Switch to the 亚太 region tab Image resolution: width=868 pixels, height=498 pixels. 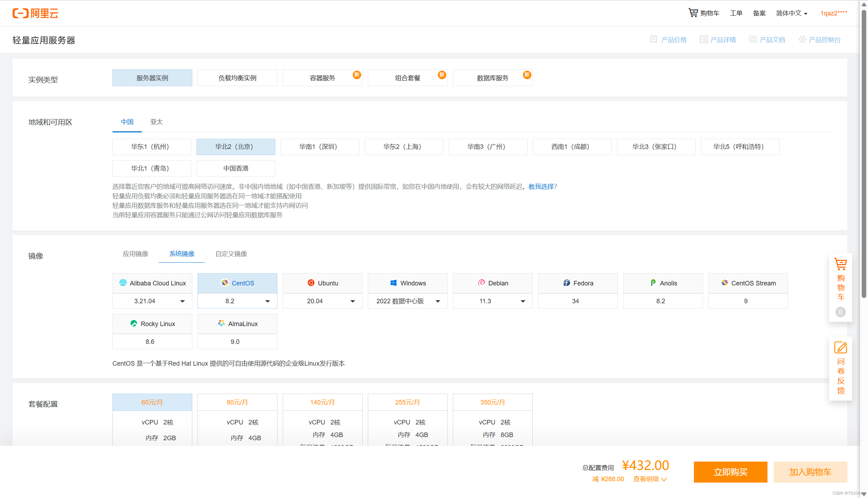[x=157, y=122]
